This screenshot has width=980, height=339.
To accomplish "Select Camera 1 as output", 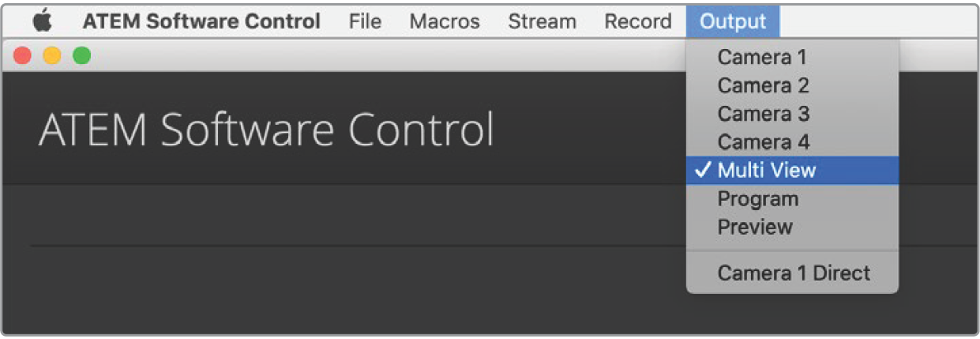I will pos(763,57).
